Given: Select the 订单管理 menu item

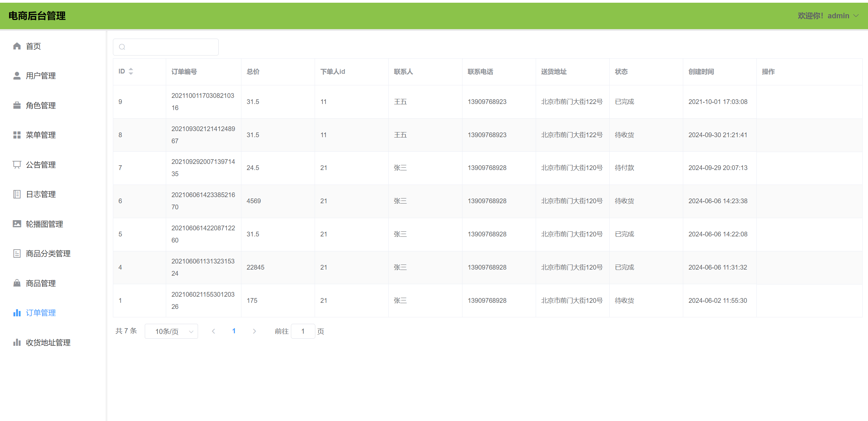Looking at the screenshot, I should 41,313.
